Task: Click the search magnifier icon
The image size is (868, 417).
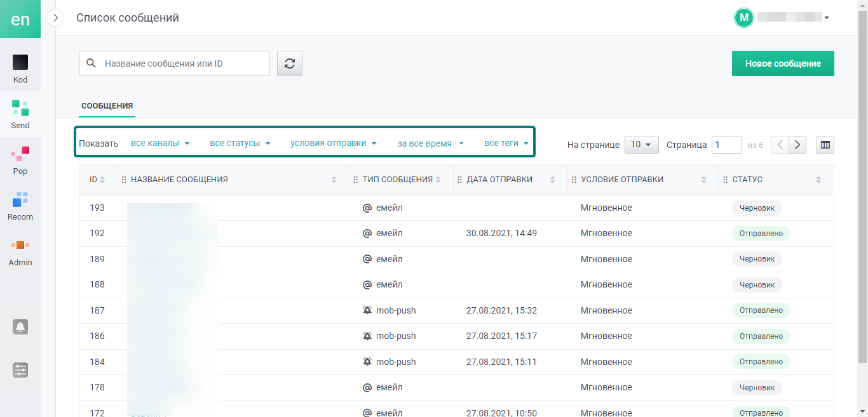Action: 92,63
